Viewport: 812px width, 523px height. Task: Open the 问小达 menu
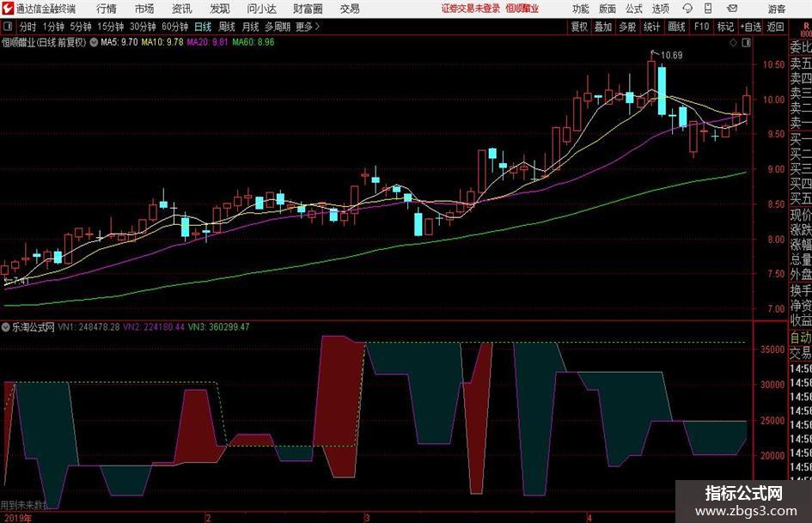tap(261, 9)
